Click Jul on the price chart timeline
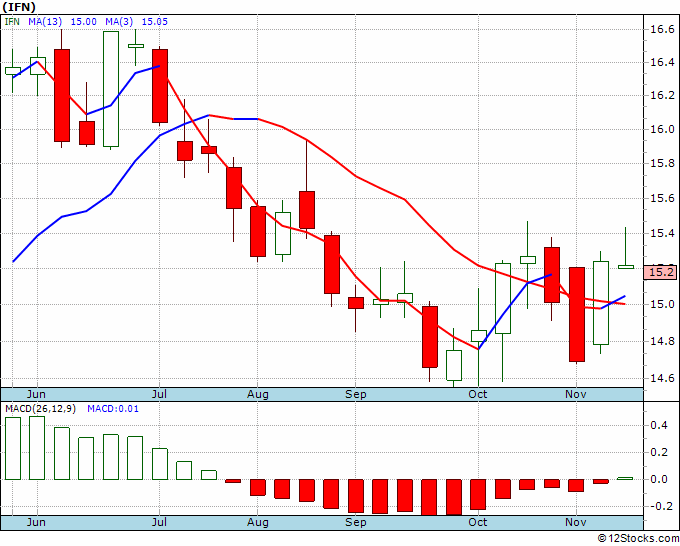The image size is (680, 546). pyautogui.click(x=160, y=394)
